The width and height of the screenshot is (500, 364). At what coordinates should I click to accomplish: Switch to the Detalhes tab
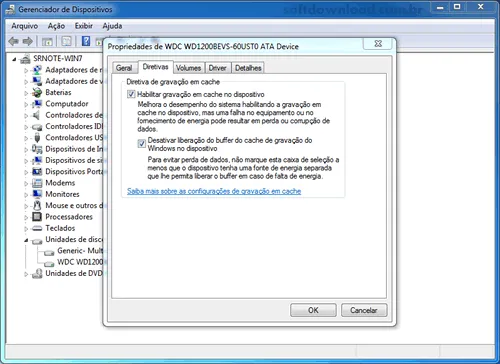point(248,68)
